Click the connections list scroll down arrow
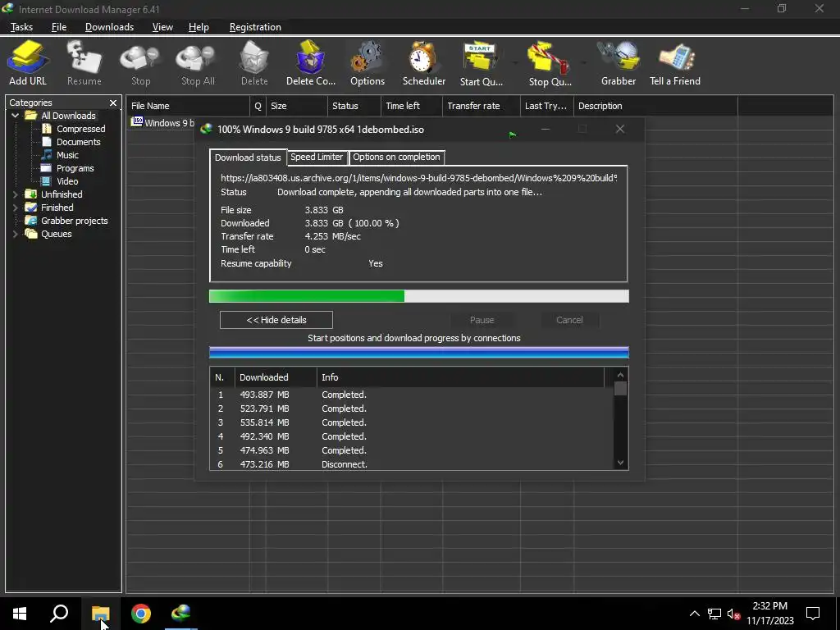This screenshot has width=840, height=630. tap(620, 463)
